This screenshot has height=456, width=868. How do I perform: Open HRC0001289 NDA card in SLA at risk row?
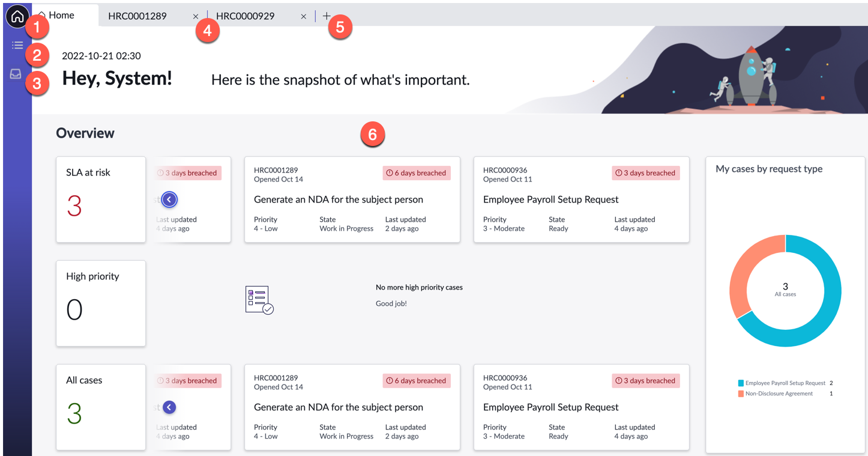tap(352, 199)
